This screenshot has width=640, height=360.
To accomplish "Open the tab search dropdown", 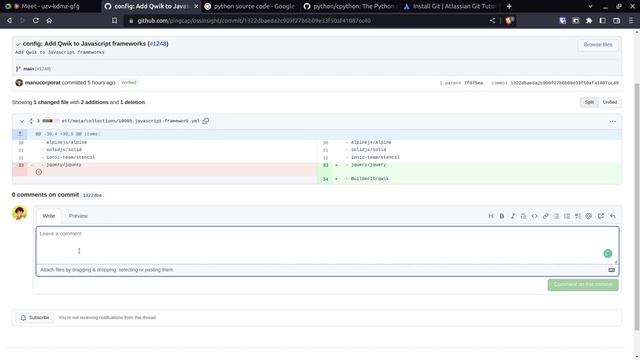I will tap(590, 7).
